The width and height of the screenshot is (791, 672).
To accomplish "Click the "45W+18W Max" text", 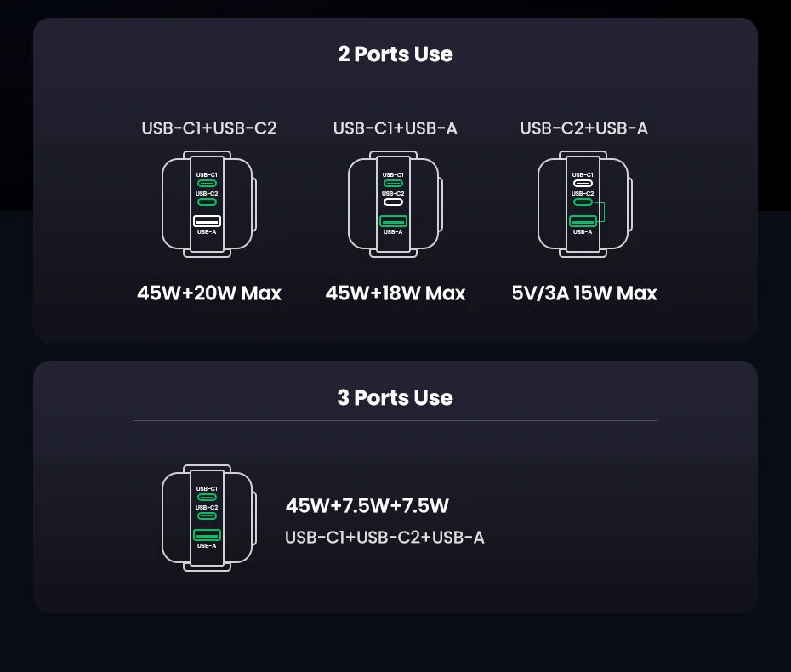I will point(395,293).
